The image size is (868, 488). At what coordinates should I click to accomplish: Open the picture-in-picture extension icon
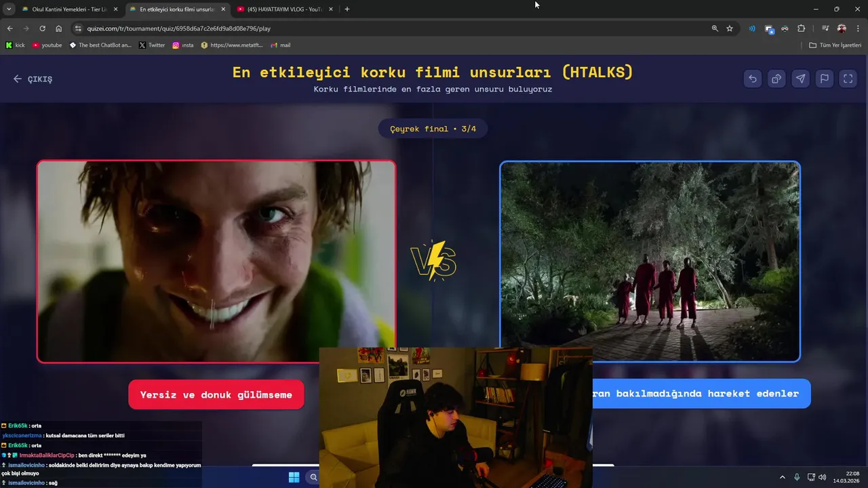pyautogui.click(x=769, y=28)
